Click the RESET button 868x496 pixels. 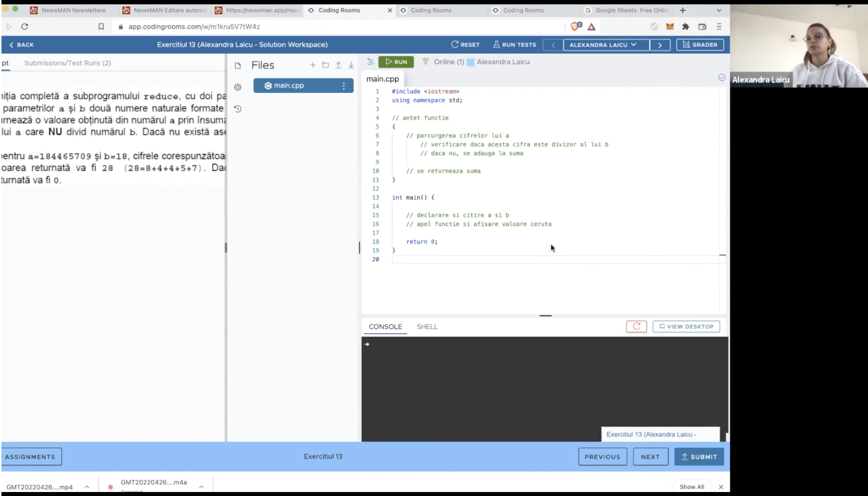click(465, 45)
